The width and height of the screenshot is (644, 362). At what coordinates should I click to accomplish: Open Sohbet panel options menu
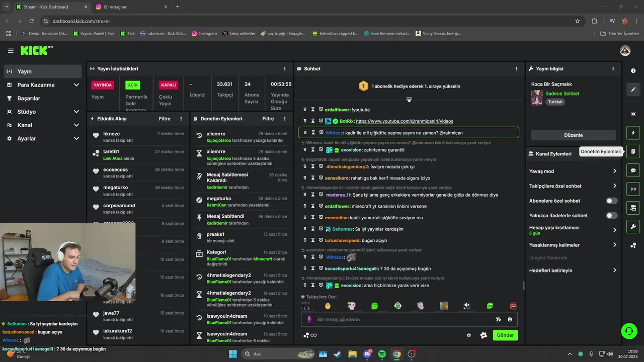(x=516, y=68)
